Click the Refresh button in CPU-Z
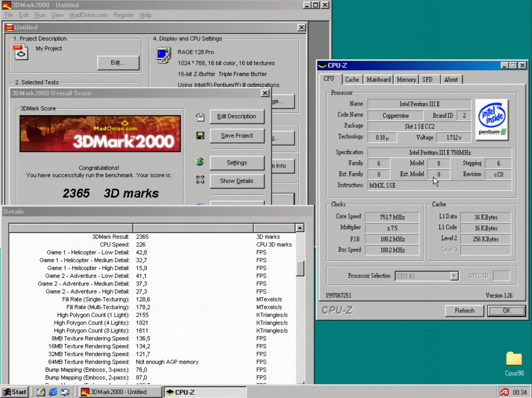 (464, 310)
